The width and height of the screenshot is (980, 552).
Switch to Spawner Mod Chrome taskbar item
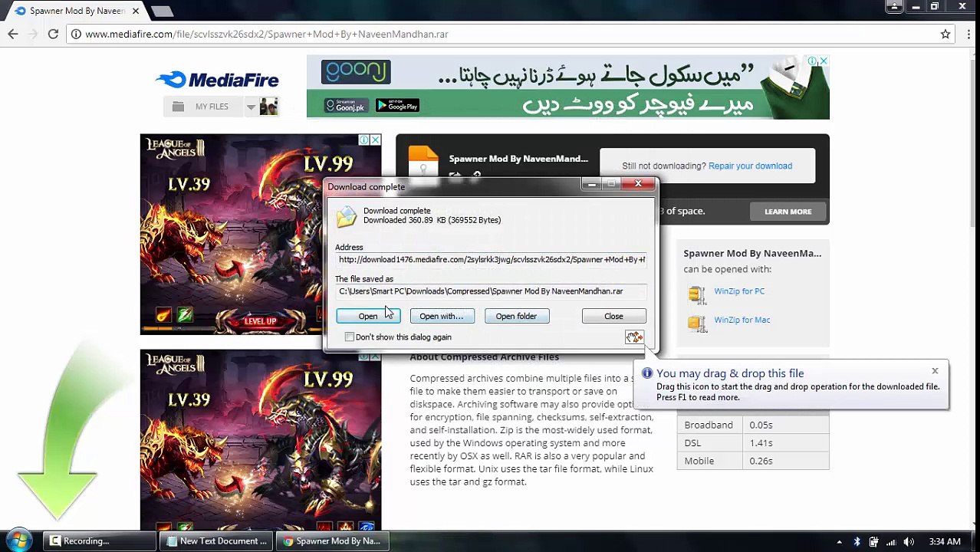click(x=332, y=540)
